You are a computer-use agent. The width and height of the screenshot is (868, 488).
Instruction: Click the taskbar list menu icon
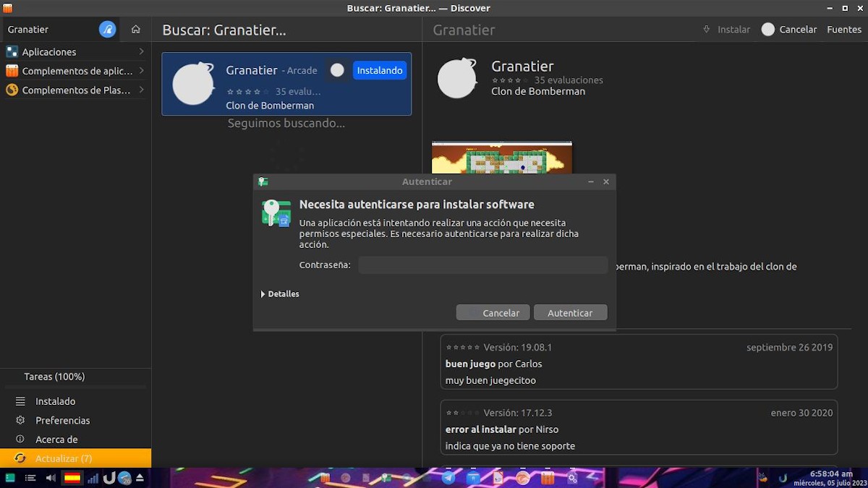point(30,478)
